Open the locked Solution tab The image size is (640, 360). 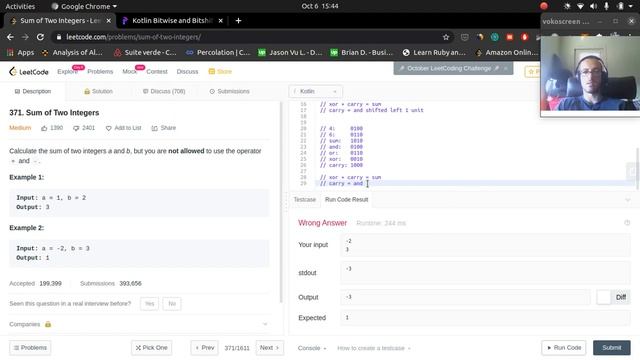pos(98,91)
